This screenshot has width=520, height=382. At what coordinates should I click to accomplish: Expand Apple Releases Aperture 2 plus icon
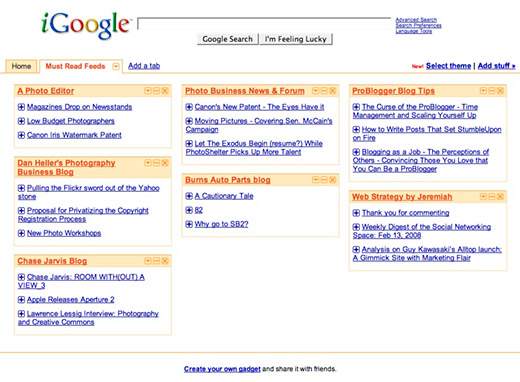click(x=21, y=299)
